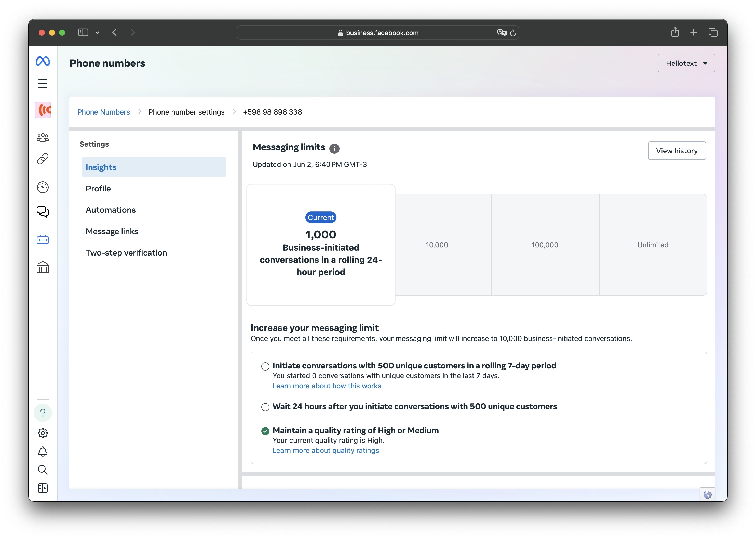Open the chat bubbles inbox icon
The image size is (756, 539).
[43, 212]
